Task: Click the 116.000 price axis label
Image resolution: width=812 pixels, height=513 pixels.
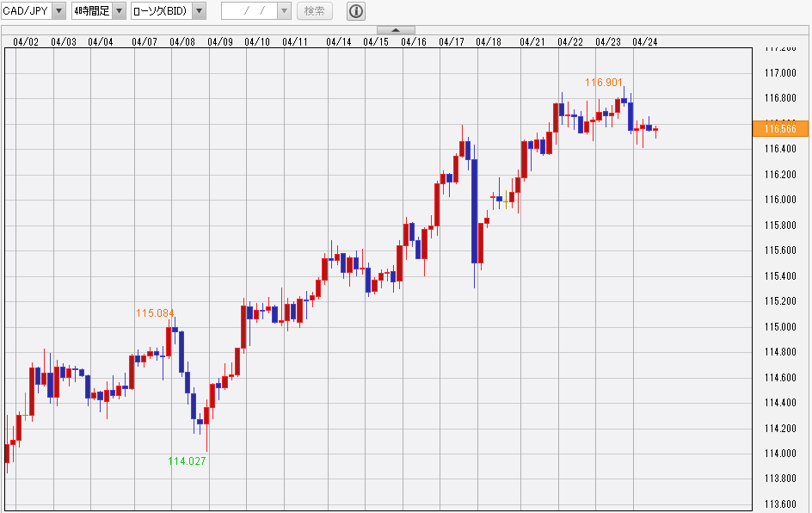Action: pyautogui.click(x=780, y=200)
